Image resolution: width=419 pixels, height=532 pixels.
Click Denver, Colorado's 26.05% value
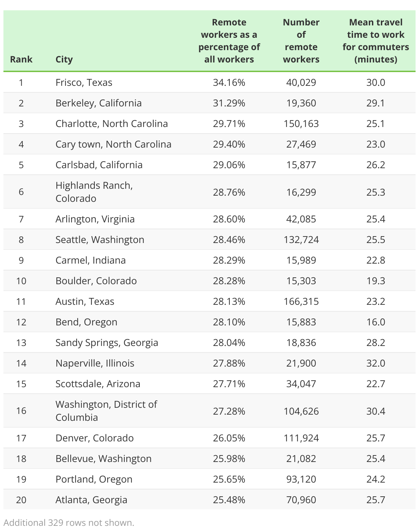[x=229, y=438]
